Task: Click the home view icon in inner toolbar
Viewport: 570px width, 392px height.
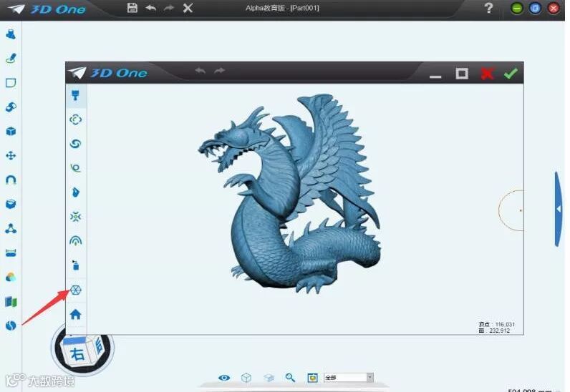Action: [x=76, y=314]
